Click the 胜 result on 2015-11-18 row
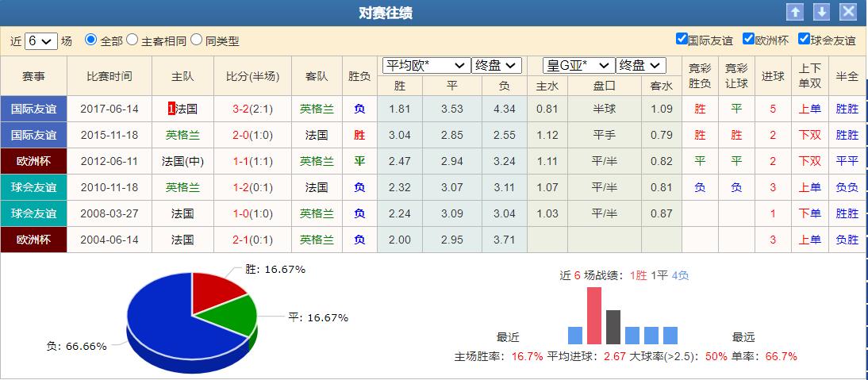The image size is (868, 380). point(359,135)
